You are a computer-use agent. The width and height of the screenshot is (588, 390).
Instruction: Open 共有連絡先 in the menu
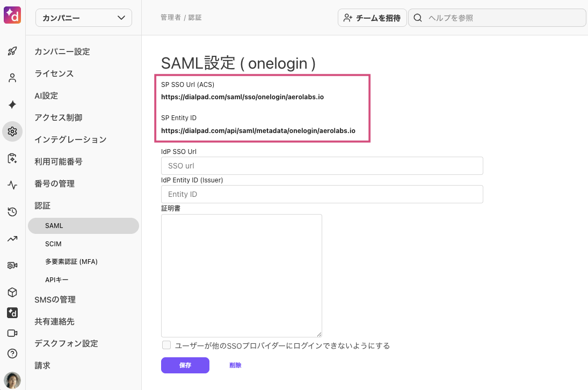54,322
